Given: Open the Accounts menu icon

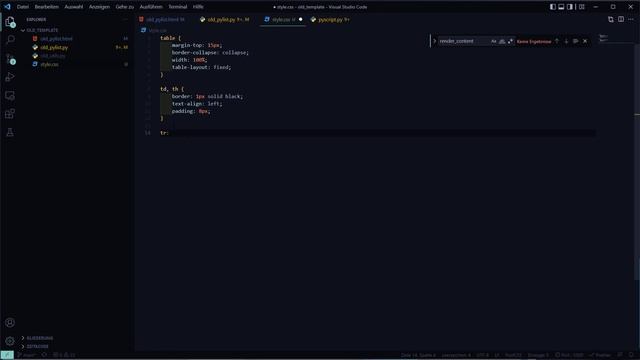Looking at the screenshot, I should point(10,323).
